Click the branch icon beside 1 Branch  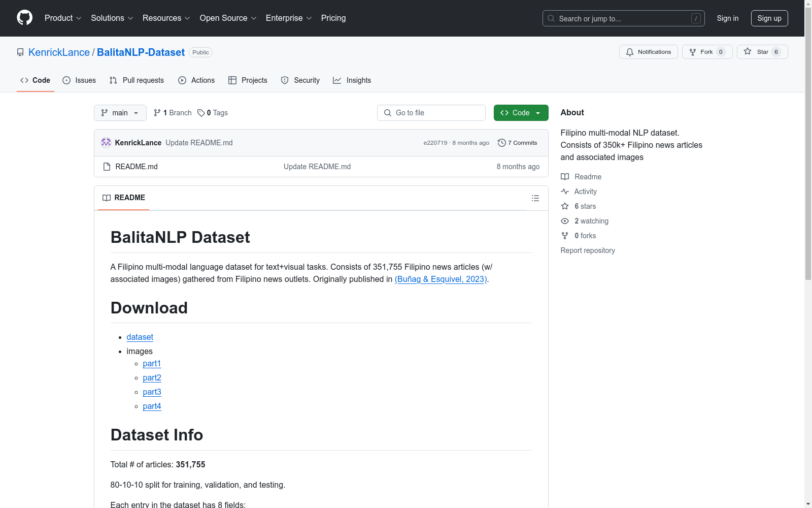point(157,113)
